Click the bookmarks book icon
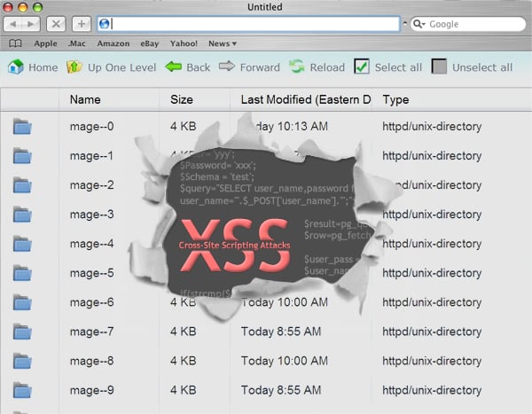 coord(15,43)
